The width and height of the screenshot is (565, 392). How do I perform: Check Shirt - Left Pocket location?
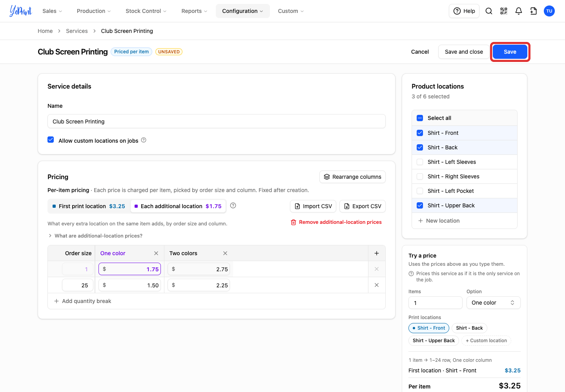[420, 191]
